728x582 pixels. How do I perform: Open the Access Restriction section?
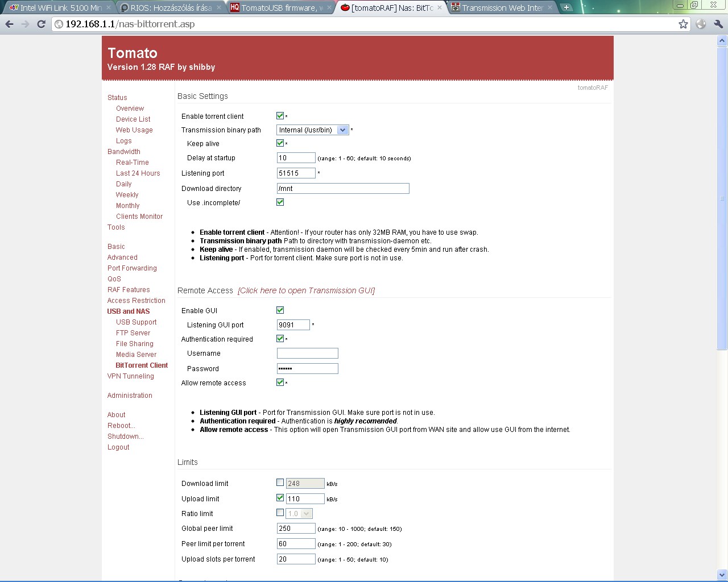tap(136, 301)
